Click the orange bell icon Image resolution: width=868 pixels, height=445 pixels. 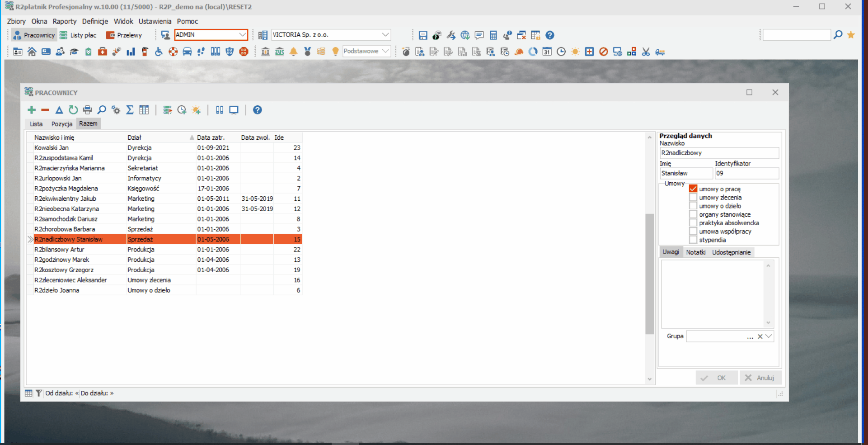294,52
